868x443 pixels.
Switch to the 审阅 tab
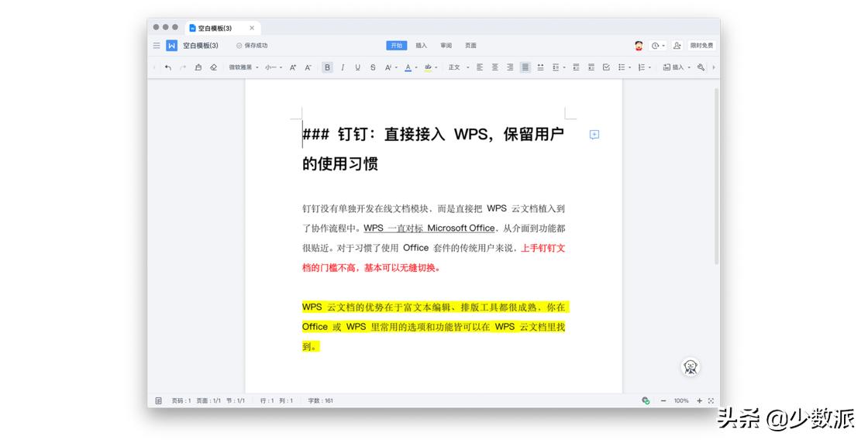click(446, 46)
